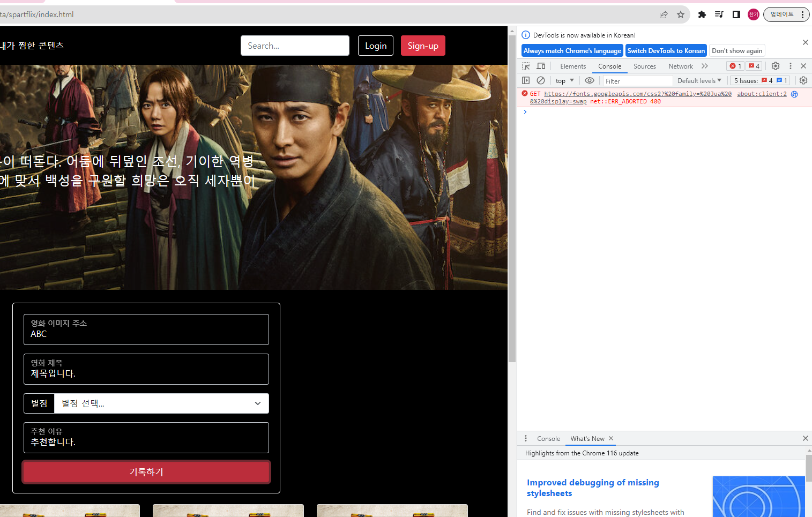
Task: Click the 업데이트 update button in Chrome
Action: (x=786, y=14)
